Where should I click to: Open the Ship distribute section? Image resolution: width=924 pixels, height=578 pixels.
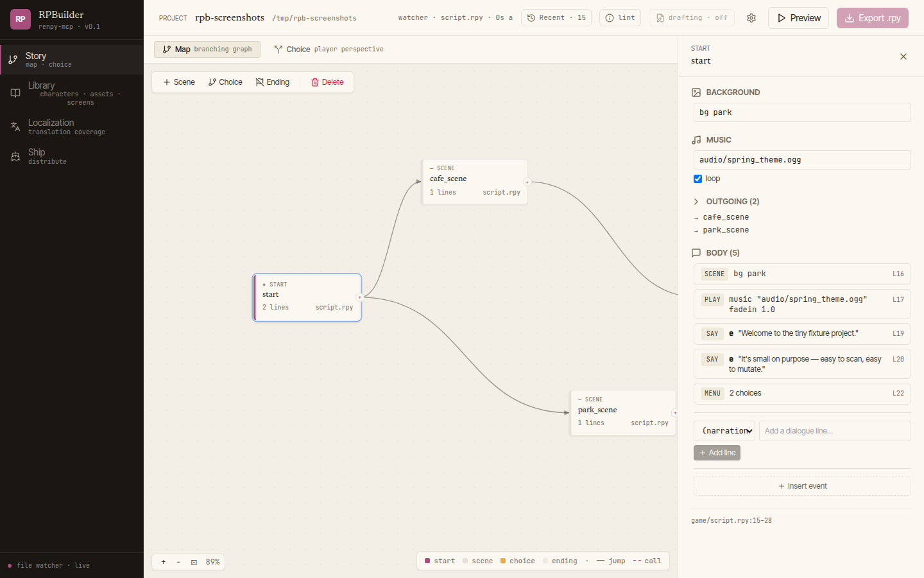click(72, 156)
